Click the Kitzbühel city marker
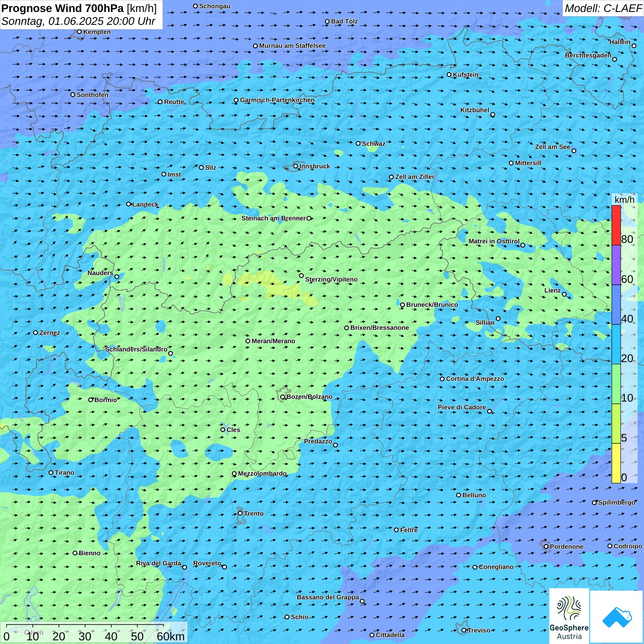The width and height of the screenshot is (644, 644). (493, 115)
